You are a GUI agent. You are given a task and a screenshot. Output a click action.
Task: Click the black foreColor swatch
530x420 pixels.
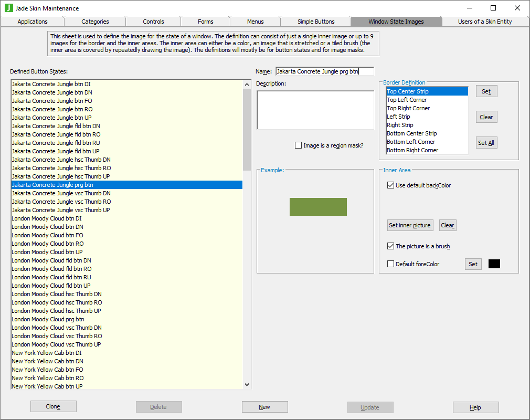(494, 264)
